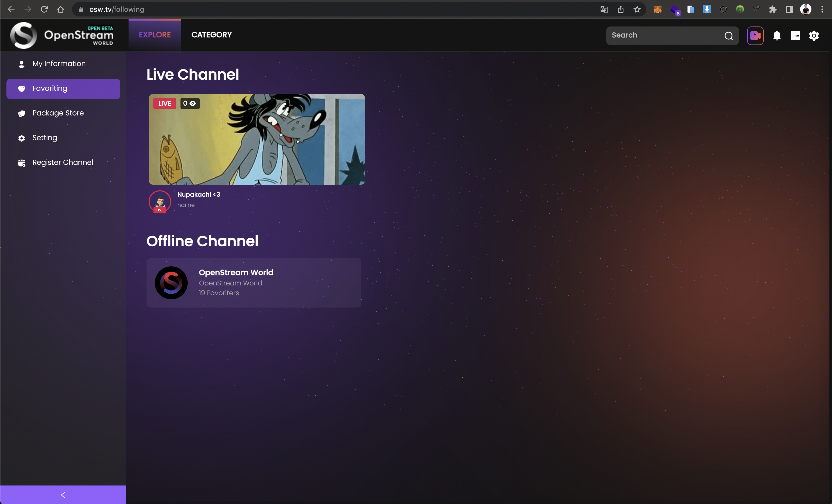Reload the page in the browser
The image size is (832, 504).
click(44, 10)
